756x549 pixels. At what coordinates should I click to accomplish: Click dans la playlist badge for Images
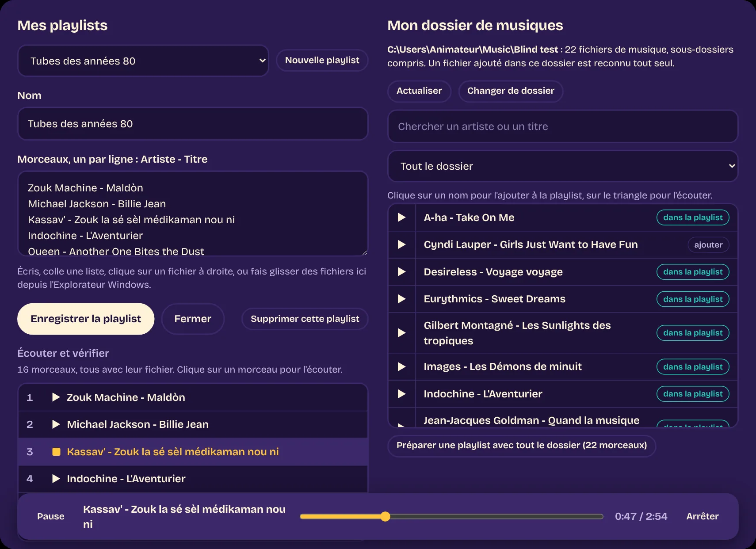point(693,367)
